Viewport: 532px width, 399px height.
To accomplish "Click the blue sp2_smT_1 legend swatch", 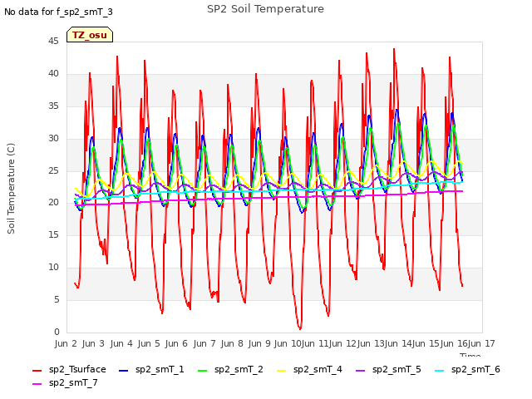I will (124, 371).
